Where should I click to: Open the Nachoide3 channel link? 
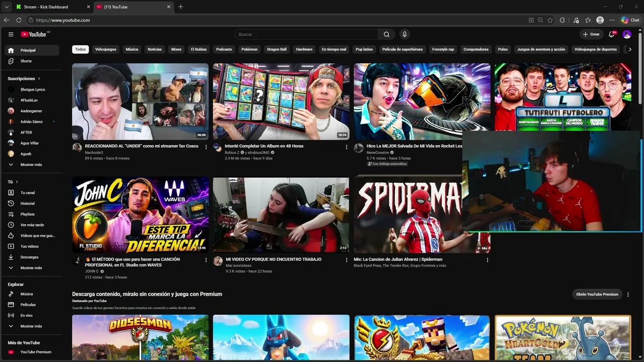click(94, 152)
